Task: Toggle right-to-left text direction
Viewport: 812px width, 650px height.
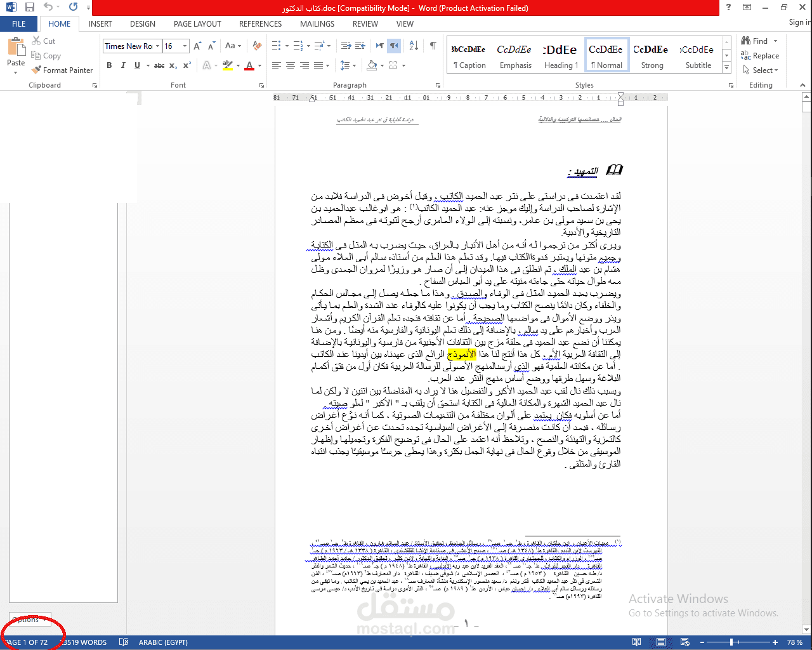Action: pyautogui.click(x=394, y=46)
